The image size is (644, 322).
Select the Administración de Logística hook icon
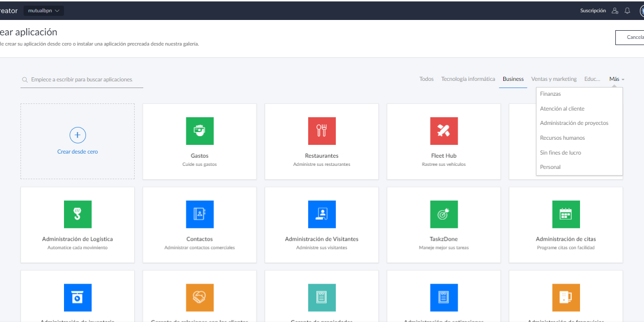(77, 214)
